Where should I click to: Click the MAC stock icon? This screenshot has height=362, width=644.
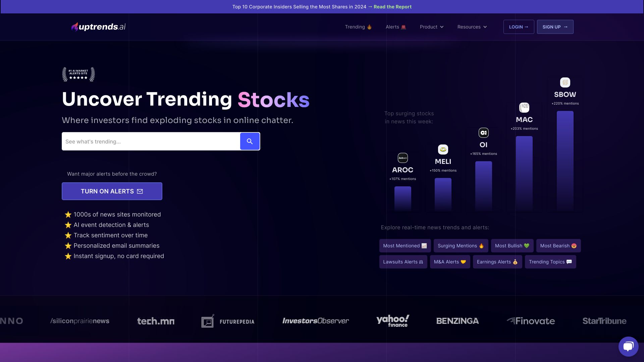(x=524, y=107)
